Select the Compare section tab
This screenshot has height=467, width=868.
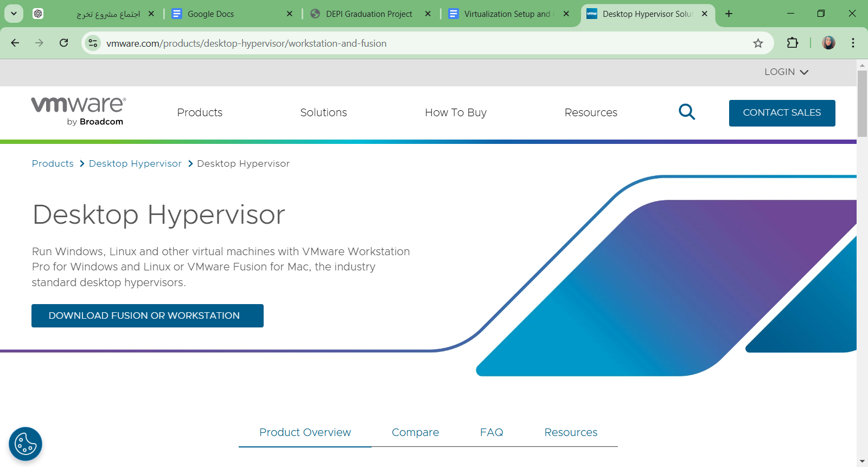(416, 432)
